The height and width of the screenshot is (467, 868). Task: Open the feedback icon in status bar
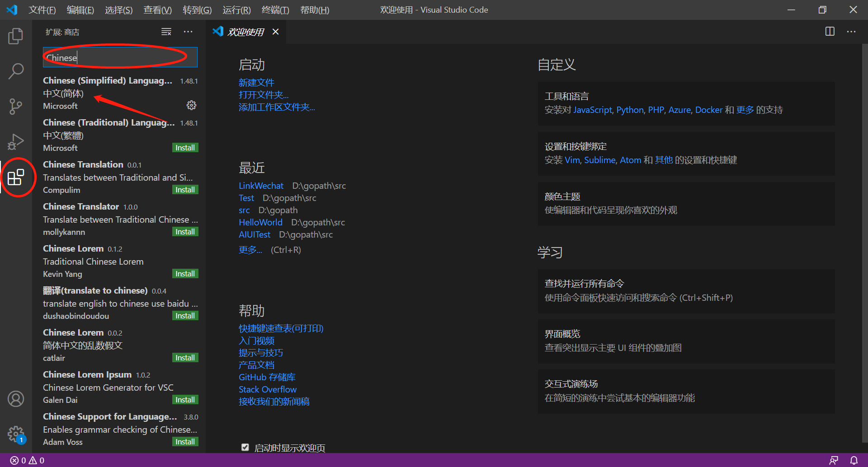(x=834, y=460)
